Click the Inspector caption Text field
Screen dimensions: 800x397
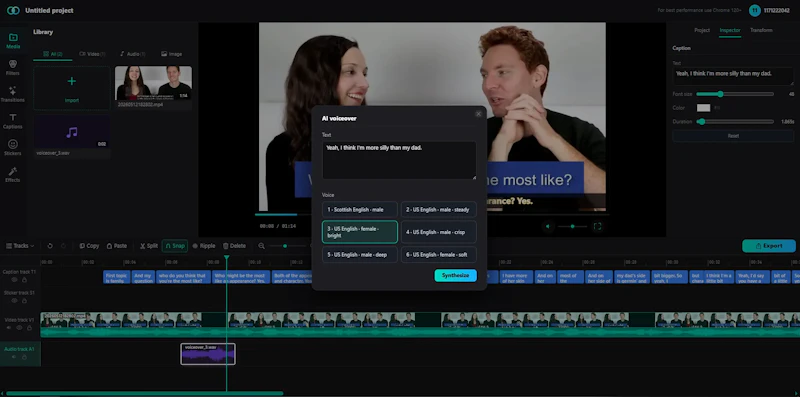coord(733,76)
